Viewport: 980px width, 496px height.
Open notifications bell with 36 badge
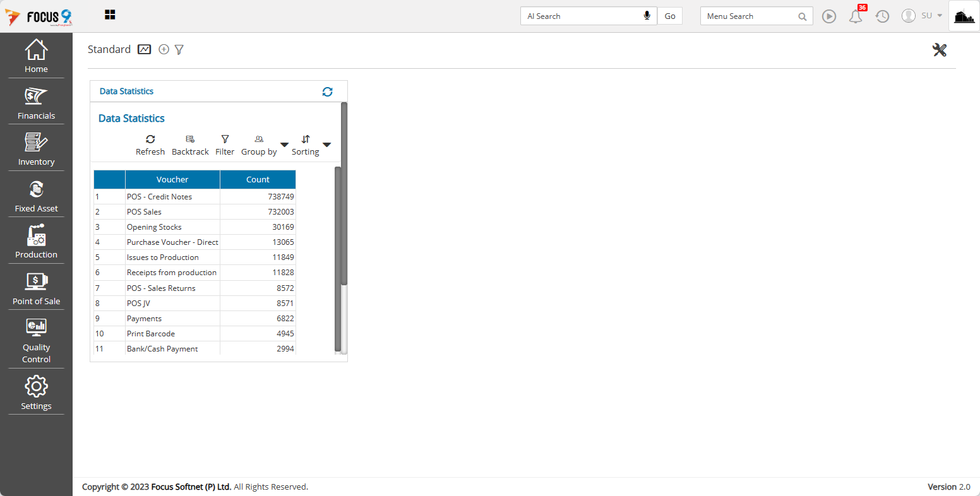[x=856, y=15]
